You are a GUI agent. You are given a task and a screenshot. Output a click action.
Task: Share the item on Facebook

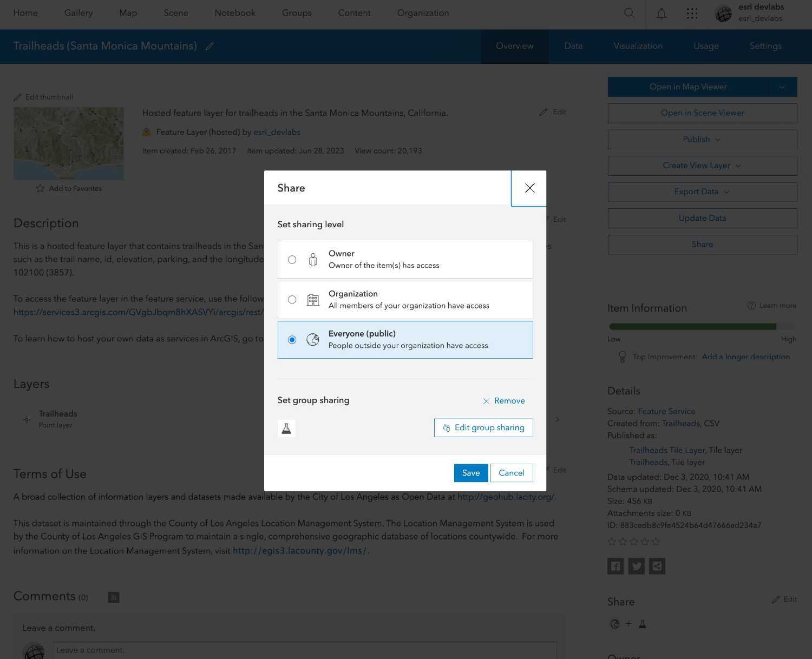[615, 566]
